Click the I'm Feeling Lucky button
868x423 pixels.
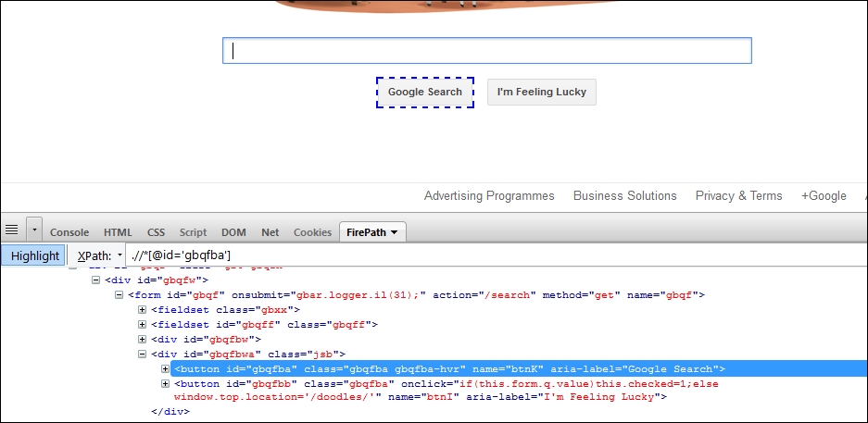(x=541, y=92)
